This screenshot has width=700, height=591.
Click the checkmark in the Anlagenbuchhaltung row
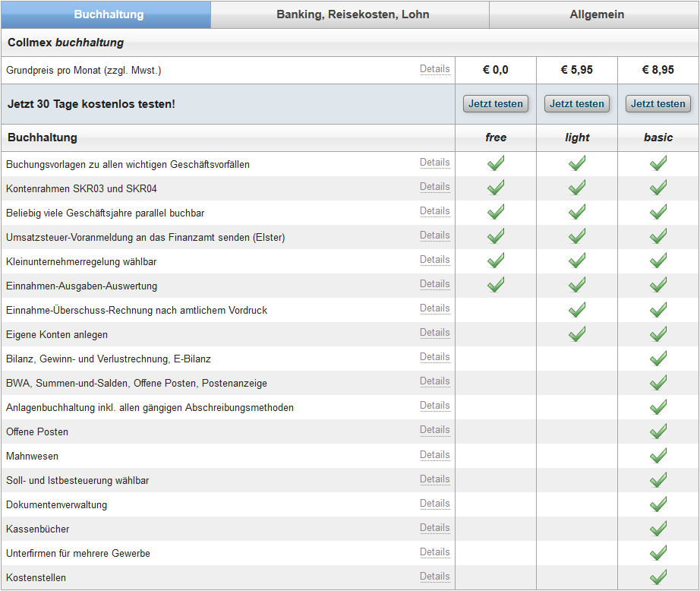658,406
